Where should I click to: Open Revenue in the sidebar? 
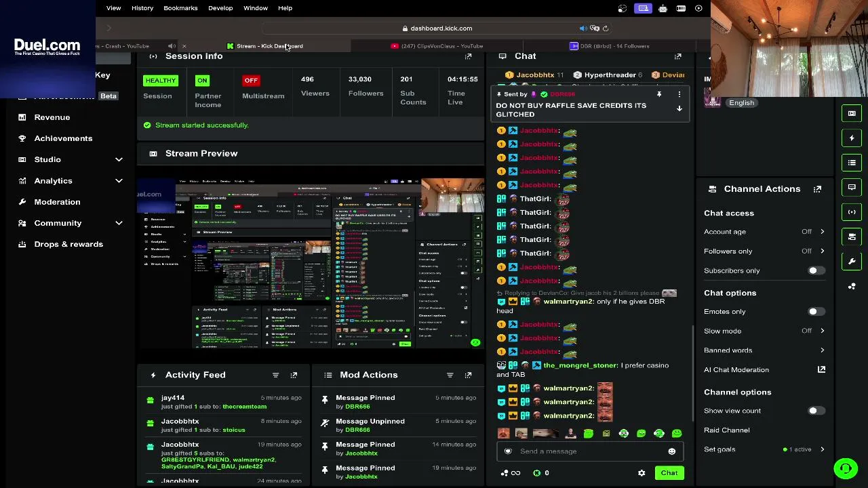click(x=52, y=117)
